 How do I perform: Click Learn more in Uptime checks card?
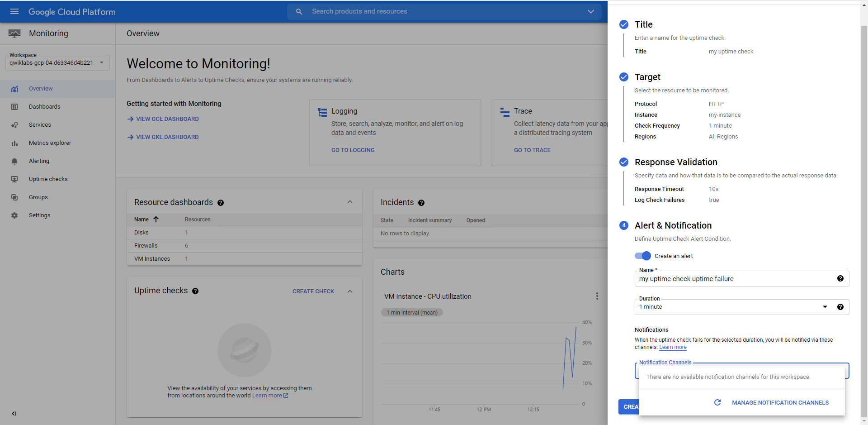click(270, 396)
